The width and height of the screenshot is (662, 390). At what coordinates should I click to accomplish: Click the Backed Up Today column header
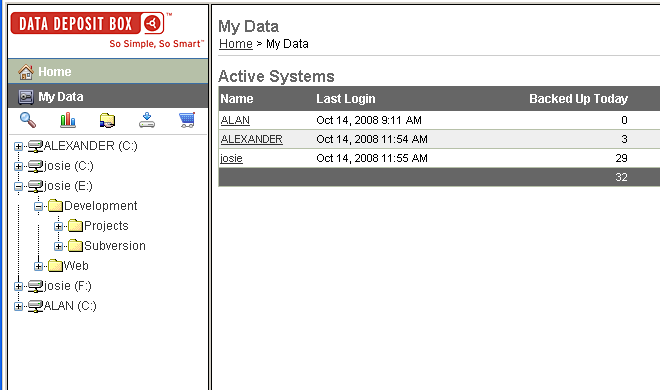(x=578, y=99)
